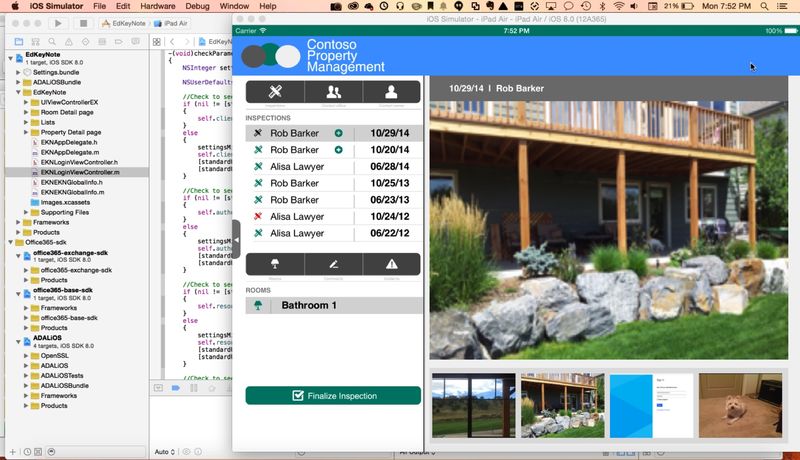The image size is (800, 460).
Task: Open the dog on carpet photo thumbnail
Action: (740, 405)
